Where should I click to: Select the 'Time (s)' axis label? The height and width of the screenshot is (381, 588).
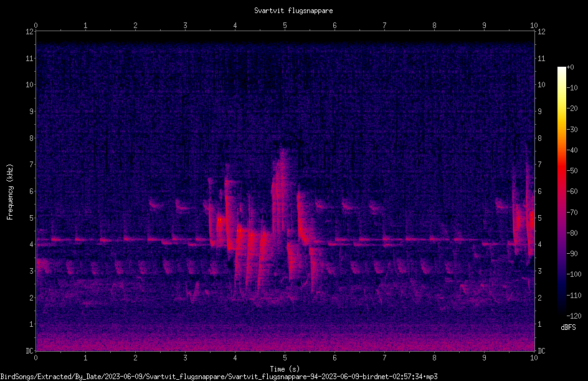285,369
